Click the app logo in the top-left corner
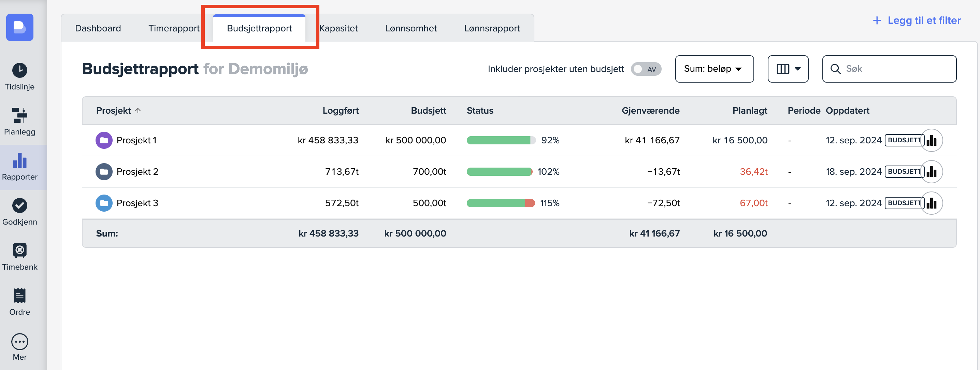 pos(19,27)
